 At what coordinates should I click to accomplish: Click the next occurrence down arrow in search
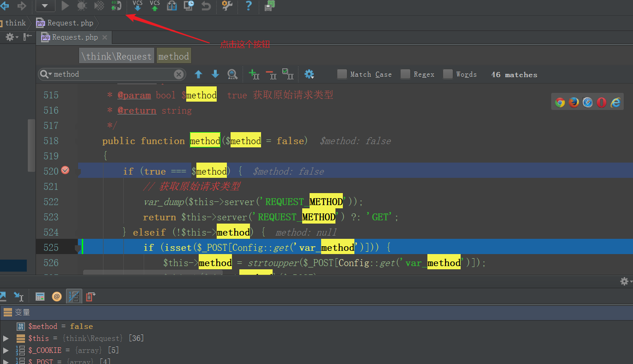click(215, 74)
